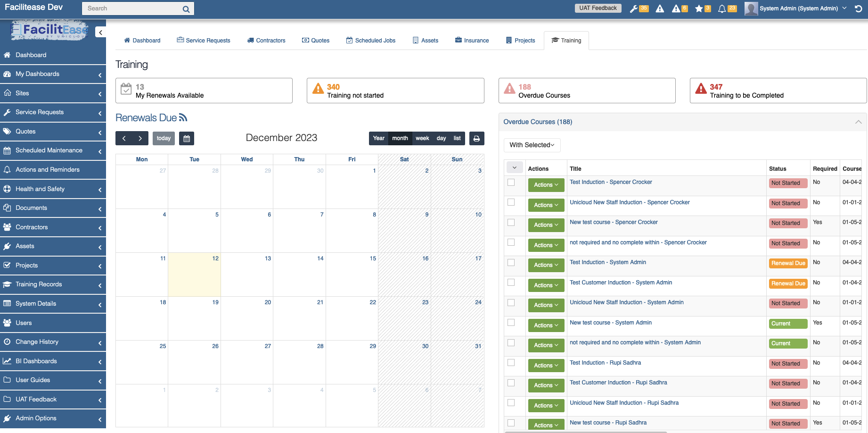Click the today button on the calendar

(x=164, y=138)
